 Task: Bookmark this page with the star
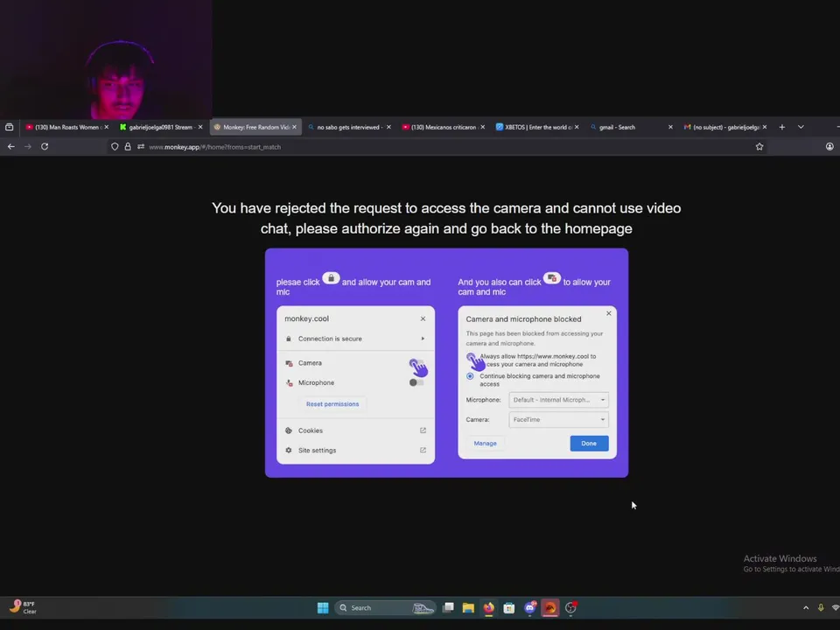click(x=759, y=147)
